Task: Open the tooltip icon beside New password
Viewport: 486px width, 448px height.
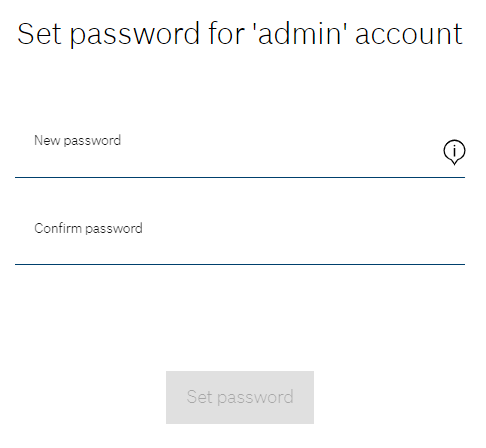Action: [x=454, y=152]
